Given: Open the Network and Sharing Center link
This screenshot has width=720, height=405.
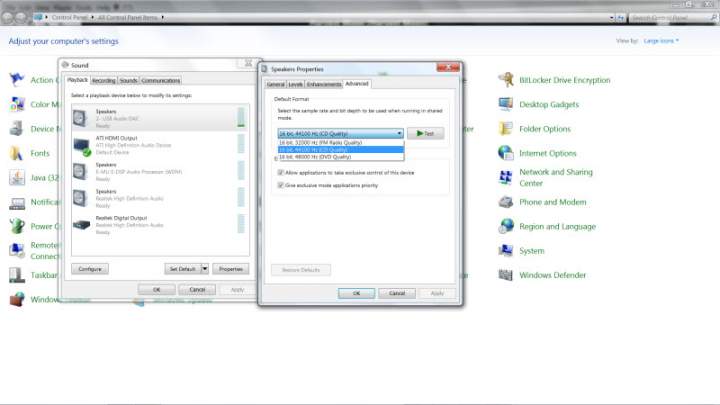Looking at the screenshot, I should click(x=556, y=177).
